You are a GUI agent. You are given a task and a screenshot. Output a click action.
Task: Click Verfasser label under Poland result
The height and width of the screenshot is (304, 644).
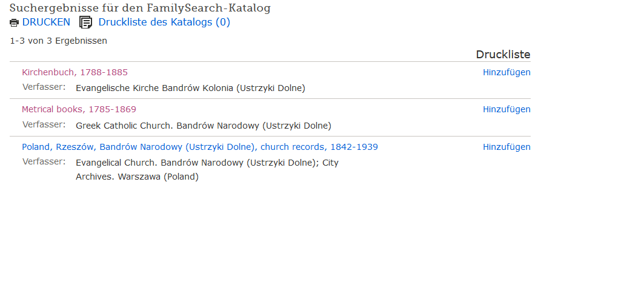[x=44, y=161]
